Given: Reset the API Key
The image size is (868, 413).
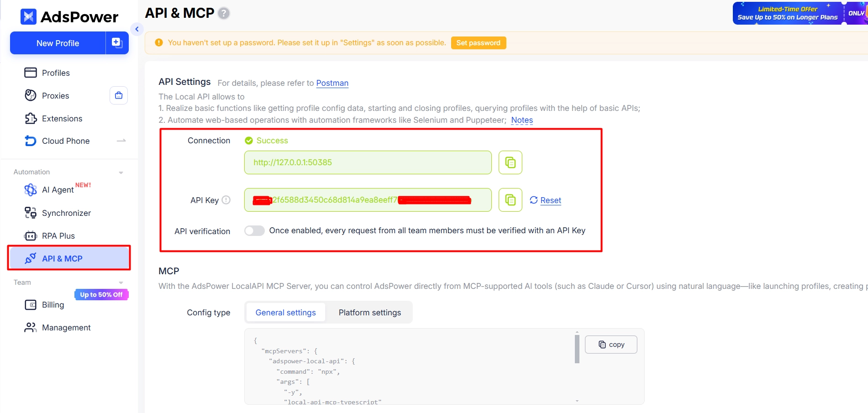Looking at the screenshot, I should pos(546,200).
